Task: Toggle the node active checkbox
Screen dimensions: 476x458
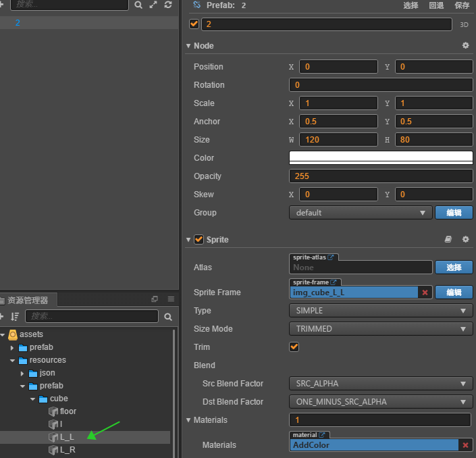Action: pos(194,24)
